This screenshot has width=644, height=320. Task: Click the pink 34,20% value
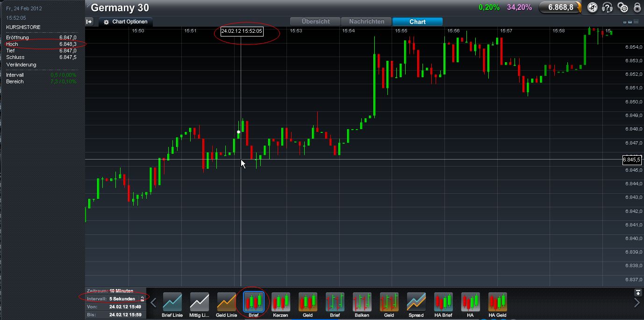pos(519,7)
